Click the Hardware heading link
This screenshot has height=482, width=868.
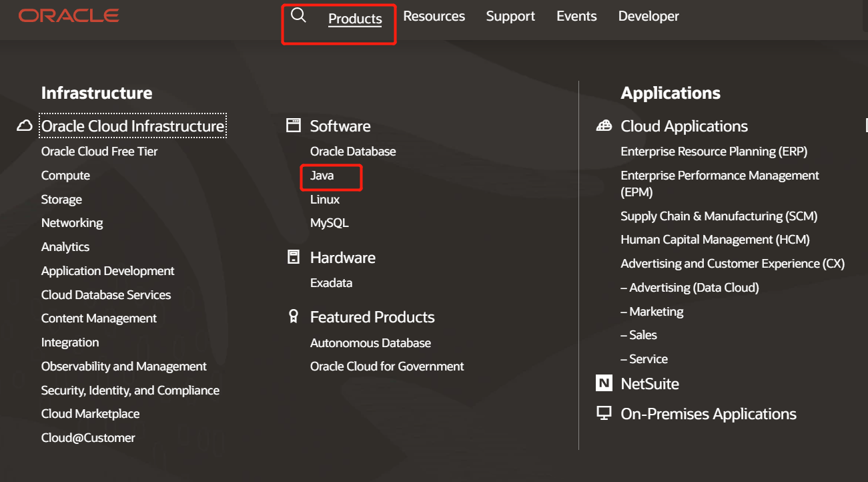(x=343, y=258)
